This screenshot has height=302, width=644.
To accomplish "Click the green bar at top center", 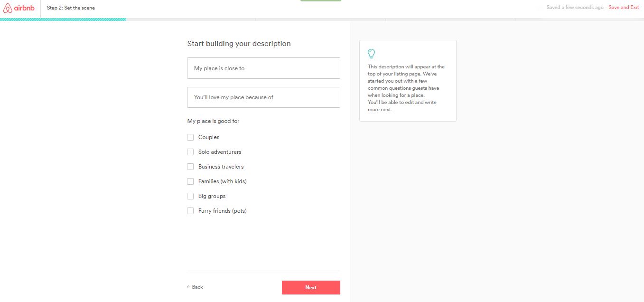I will pyautogui.click(x=321, y=0).
